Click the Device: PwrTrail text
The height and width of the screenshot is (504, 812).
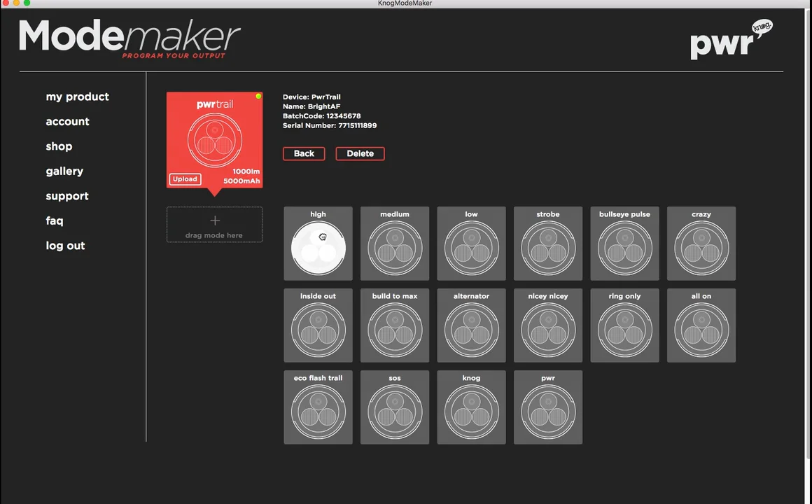(x=311, y=97)
